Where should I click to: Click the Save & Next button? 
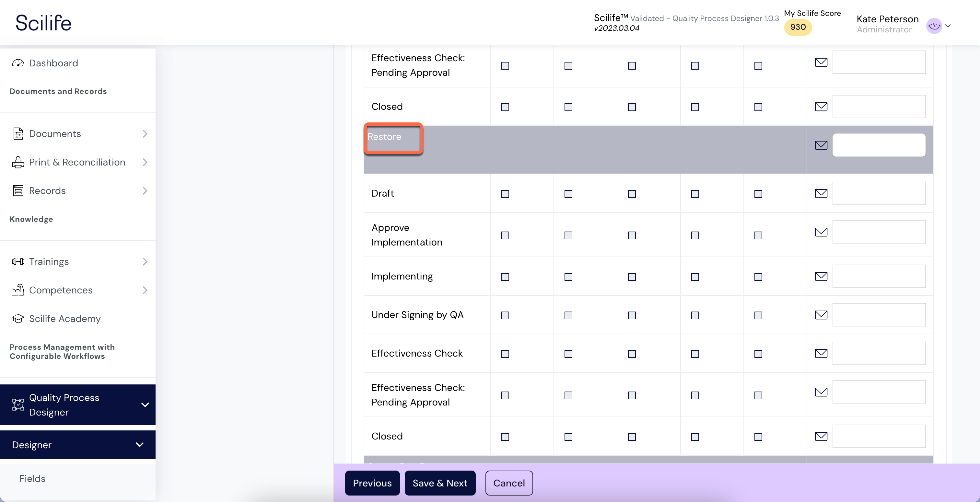tap(440, 483)
